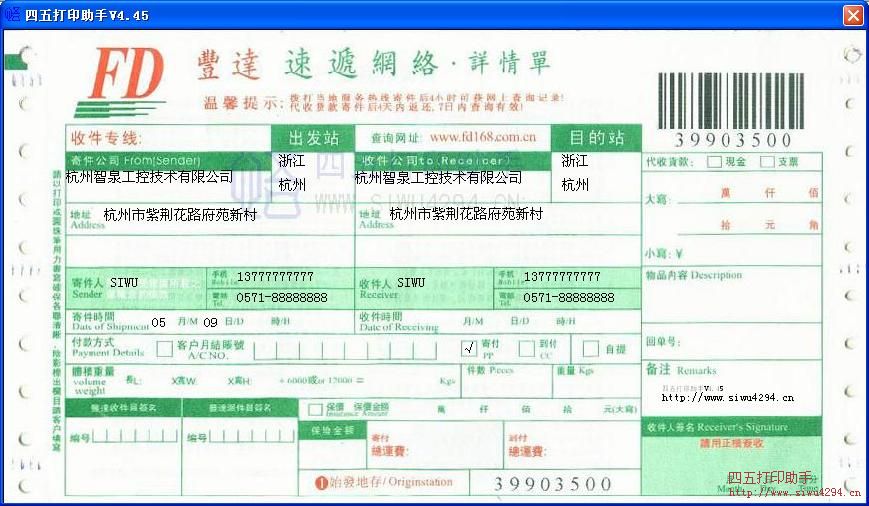Click the sender telephone 0571-88888888
869x506 pixels.
point(282,298)
